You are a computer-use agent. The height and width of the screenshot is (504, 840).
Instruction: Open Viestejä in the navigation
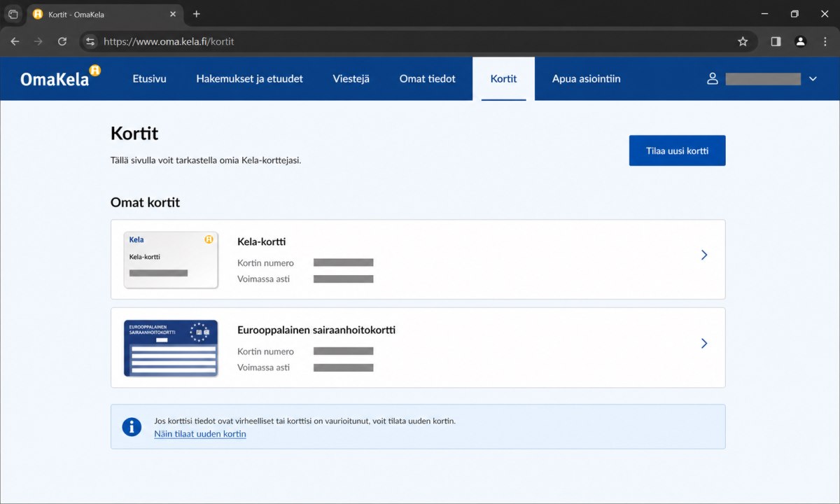(351, 78)
